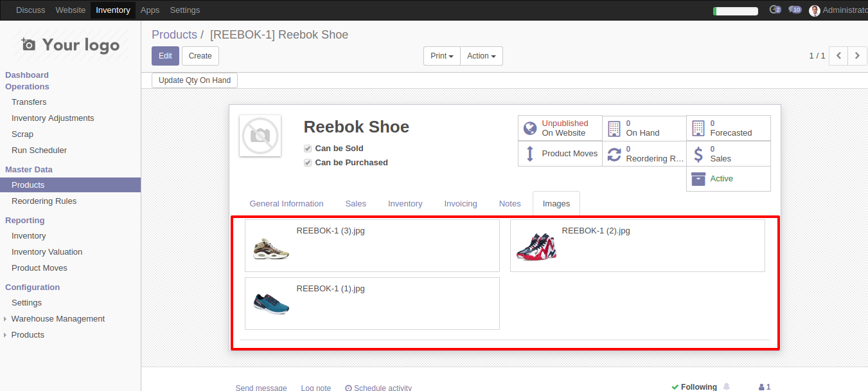
Task: Click the Active archive box icon
Action: pyautogui.click(x=698, y=179)
